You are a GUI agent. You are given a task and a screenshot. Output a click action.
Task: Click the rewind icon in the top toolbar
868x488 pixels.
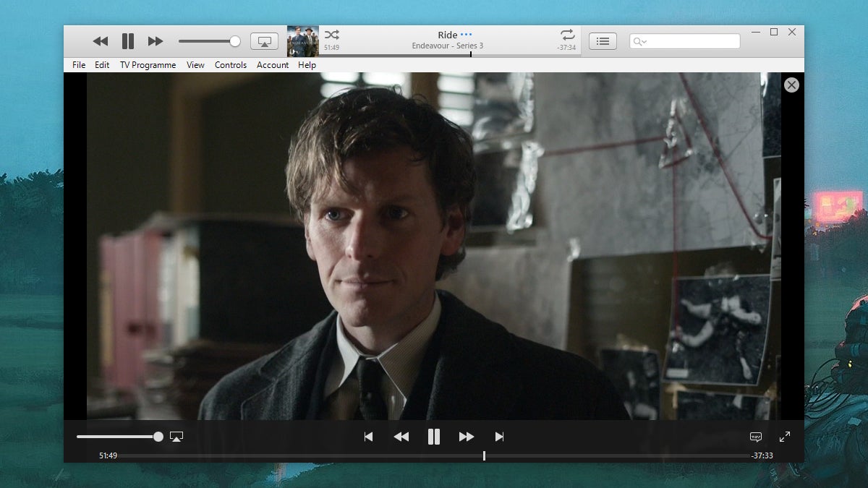[x=101, y=41]
